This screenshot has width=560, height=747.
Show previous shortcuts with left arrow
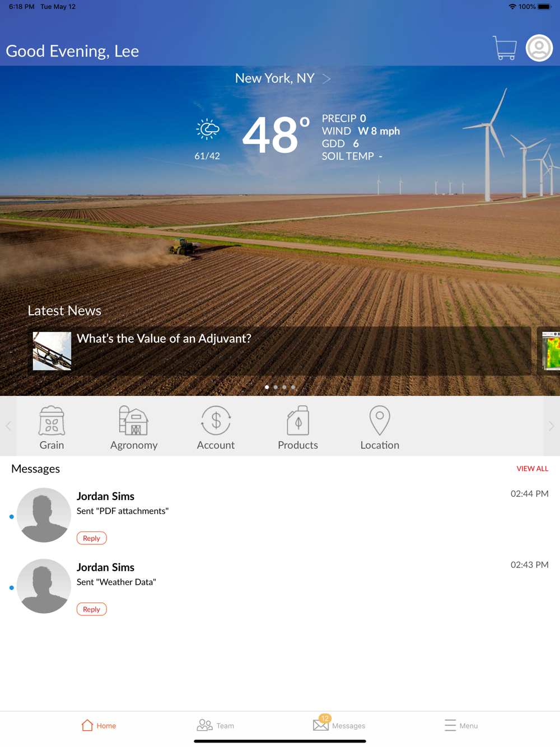click(x=8, y=426)
